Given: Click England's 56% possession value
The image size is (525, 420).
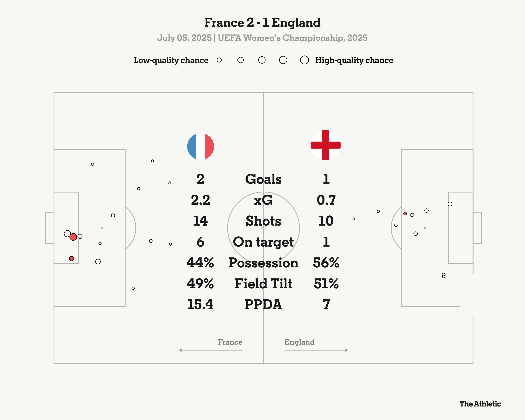Looking at the screenshot, I should tap(326, 263).
